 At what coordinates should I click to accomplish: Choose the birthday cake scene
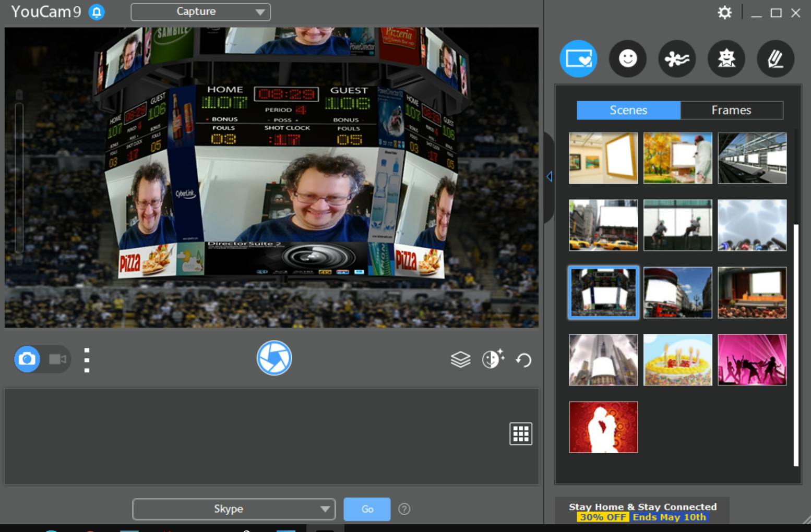[677, 360]
